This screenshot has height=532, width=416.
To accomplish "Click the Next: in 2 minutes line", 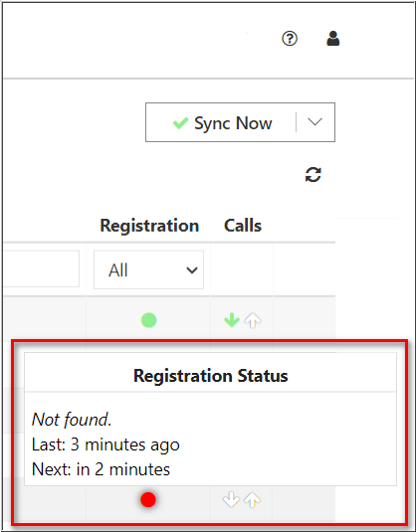I will pyautogui.click(x=101, y=470).
